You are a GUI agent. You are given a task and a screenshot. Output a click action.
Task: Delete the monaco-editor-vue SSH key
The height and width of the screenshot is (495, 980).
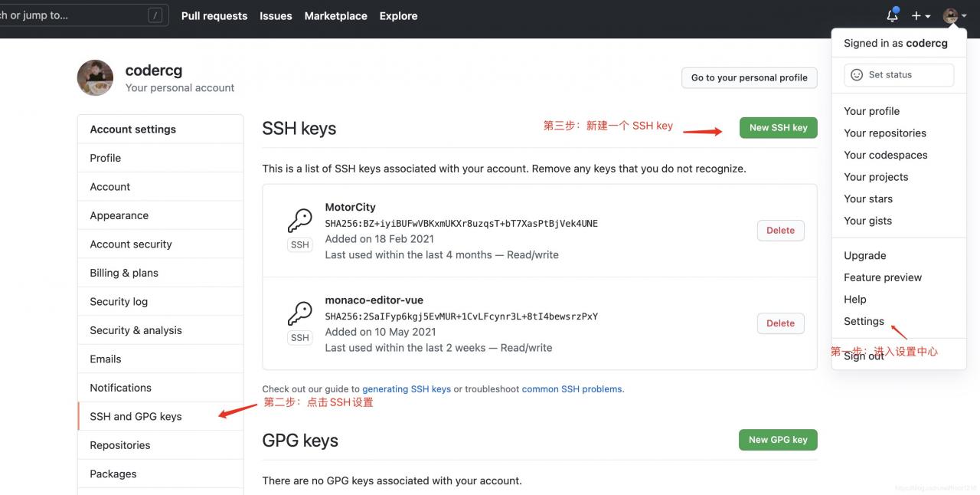[780, 323]
